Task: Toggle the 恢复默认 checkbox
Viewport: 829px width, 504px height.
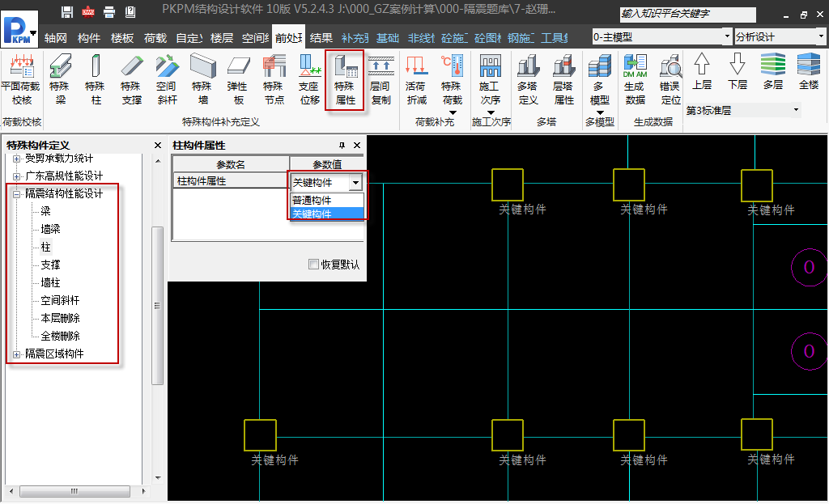Action: pyautogui.click(x=314, y=265)
